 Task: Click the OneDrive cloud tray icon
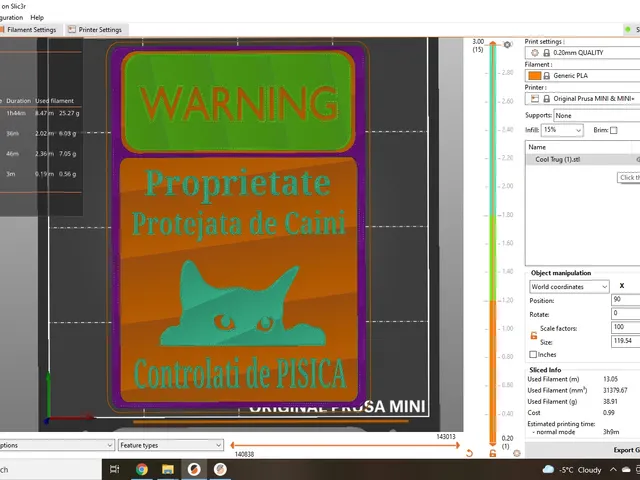(x=626, y=470)
